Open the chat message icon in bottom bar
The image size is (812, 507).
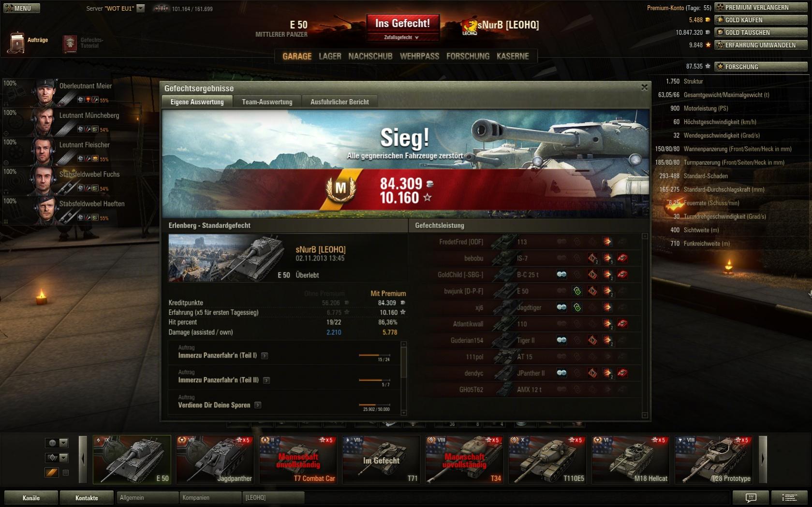coord(751,497)
